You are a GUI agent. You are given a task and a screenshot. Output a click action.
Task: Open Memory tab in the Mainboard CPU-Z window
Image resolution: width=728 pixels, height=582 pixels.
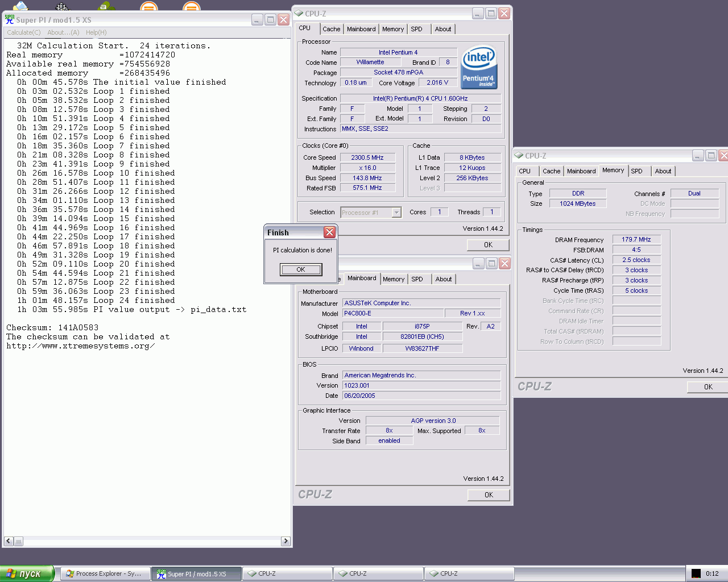click(x=394, y=279)
